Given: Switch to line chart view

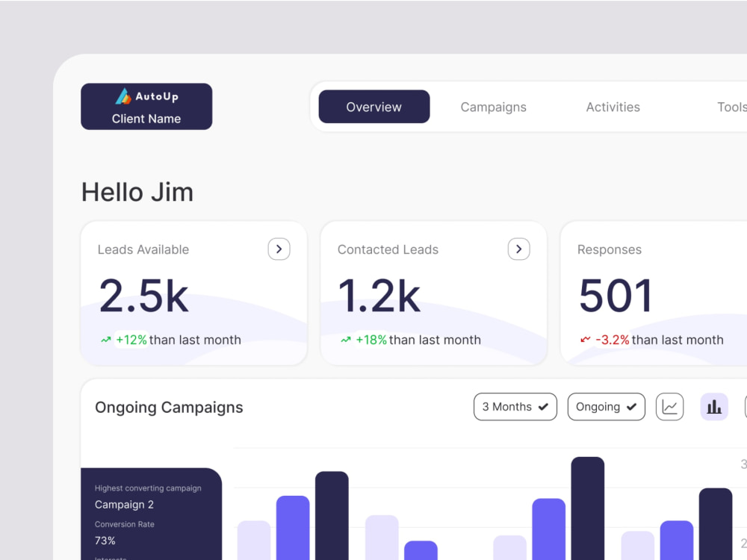Looking at the screenshot, I should pos(670,407).
